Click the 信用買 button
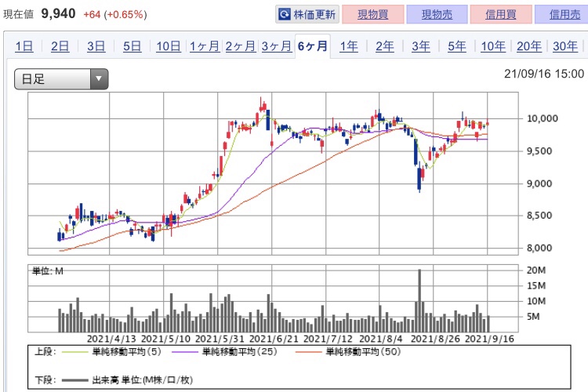 click(501, 15)
